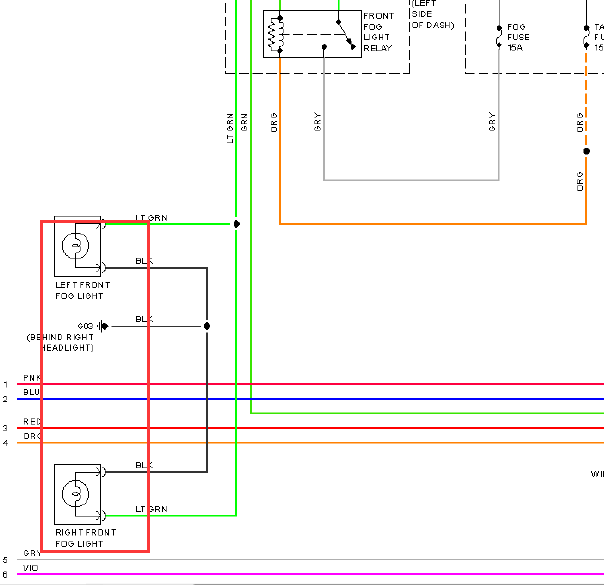Click the BLK label at the left front fog light
This screenshot has height=585, width=604.
tap(144, 261)
